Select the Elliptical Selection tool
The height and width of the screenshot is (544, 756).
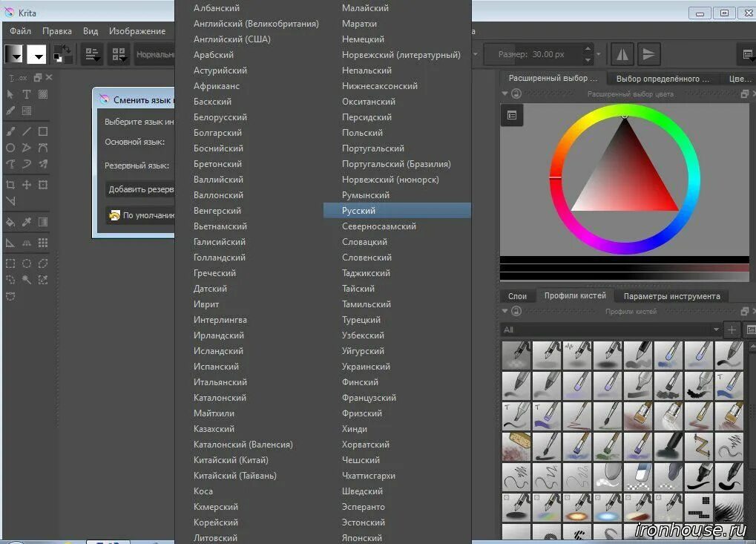point(27,263)
